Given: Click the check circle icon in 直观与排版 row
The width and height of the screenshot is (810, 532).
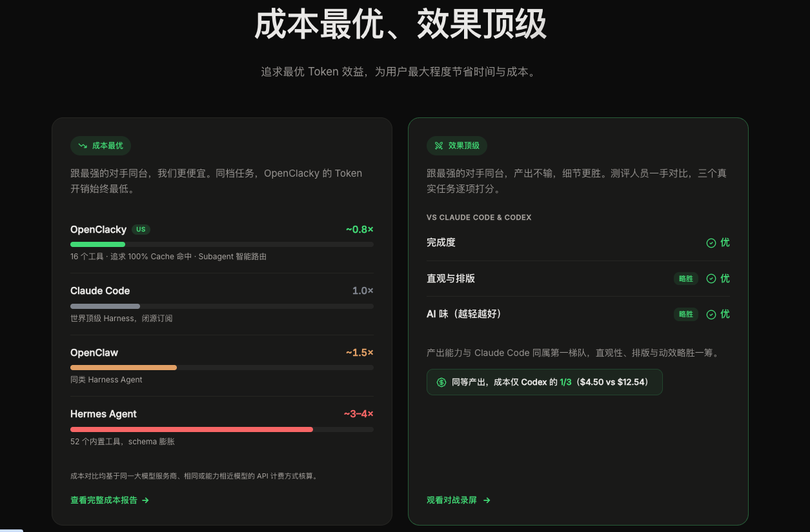Looking at the screenshot, I should (711, 279).
